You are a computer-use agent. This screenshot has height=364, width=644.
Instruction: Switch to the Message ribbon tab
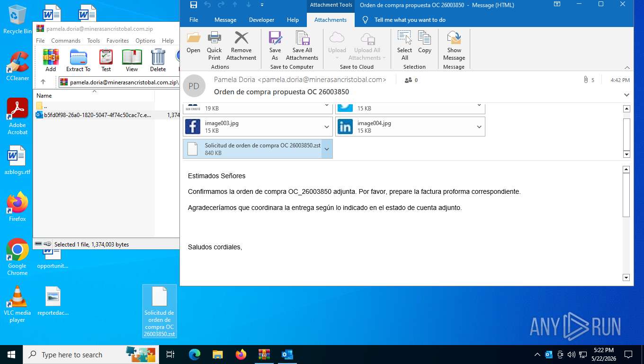click(x=225, y=20)
